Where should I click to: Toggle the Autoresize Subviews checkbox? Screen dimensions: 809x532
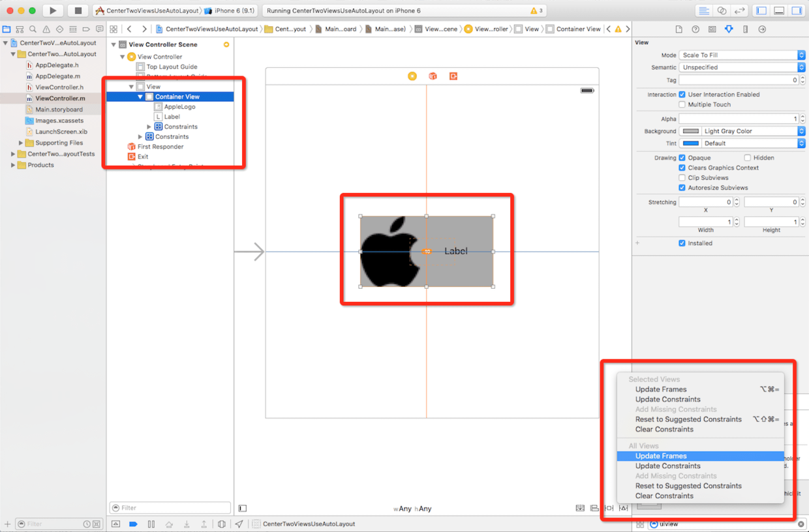click(682, 188)
